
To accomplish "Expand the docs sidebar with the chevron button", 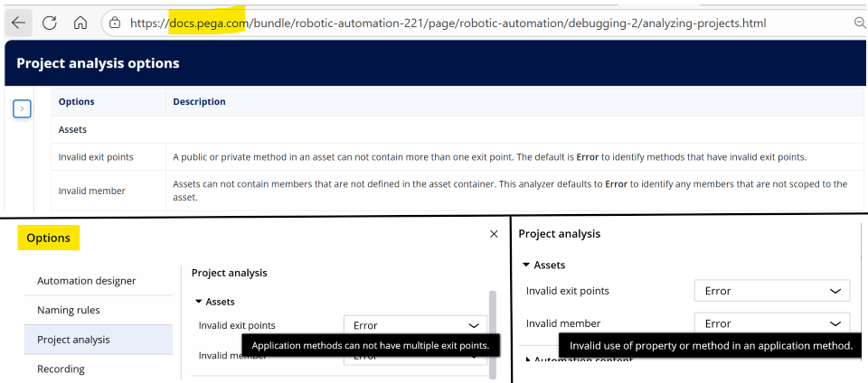I will 23,108.
